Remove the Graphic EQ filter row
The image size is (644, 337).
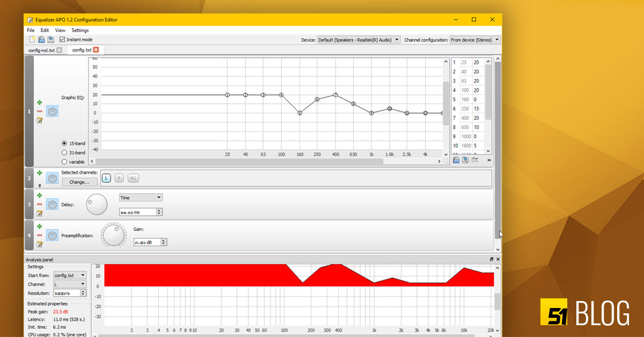click(39, 111)
